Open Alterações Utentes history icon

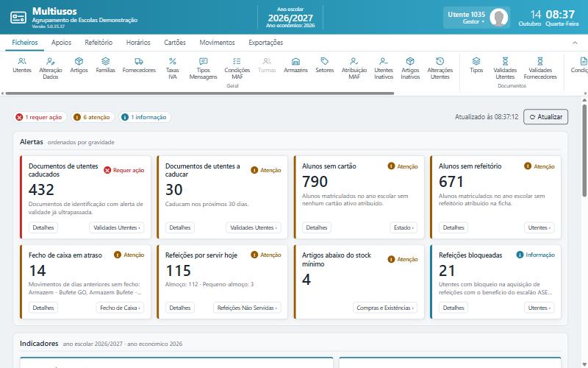pos(440,68)
